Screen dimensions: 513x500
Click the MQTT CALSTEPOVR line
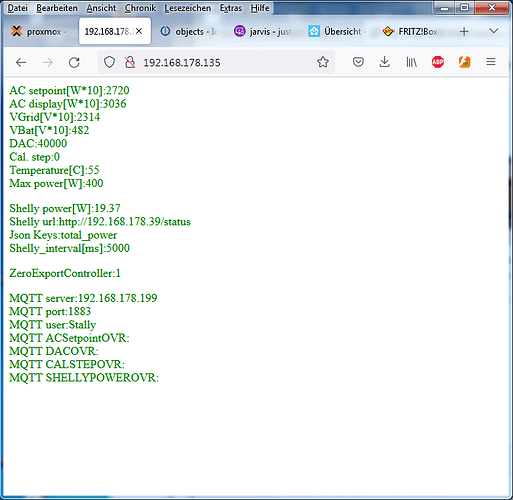[67, 364]
